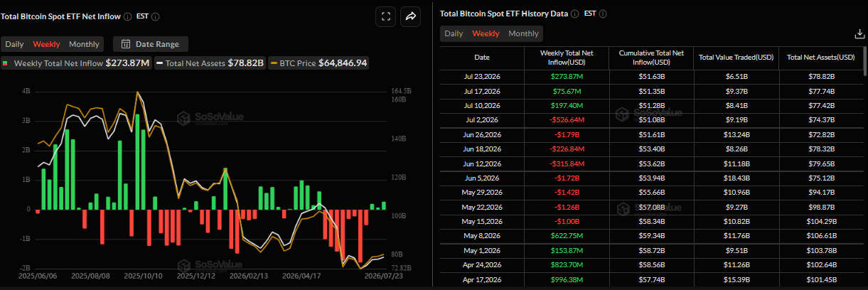Image resolution: width=868 pixels, height=290 pixels.
Task: Click Total Net Assets(USD) column header
Action: (820, 57)
